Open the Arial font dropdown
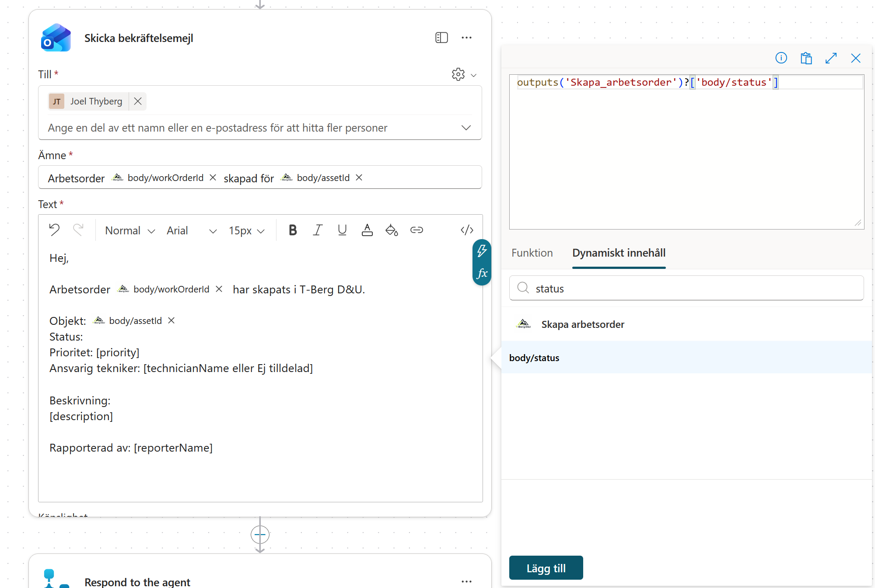This screenshot has width=875, height=588. 192,230
